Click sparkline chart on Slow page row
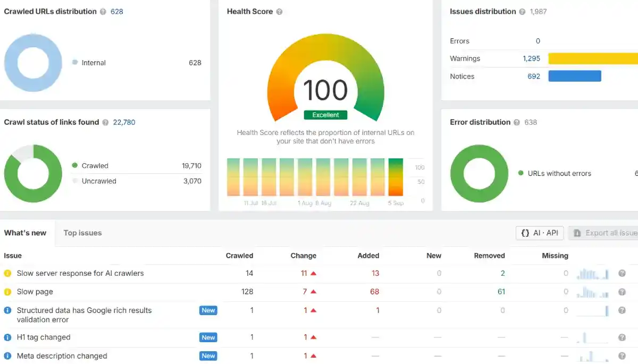This screenshot has height=364, width=638. [593, 292]
